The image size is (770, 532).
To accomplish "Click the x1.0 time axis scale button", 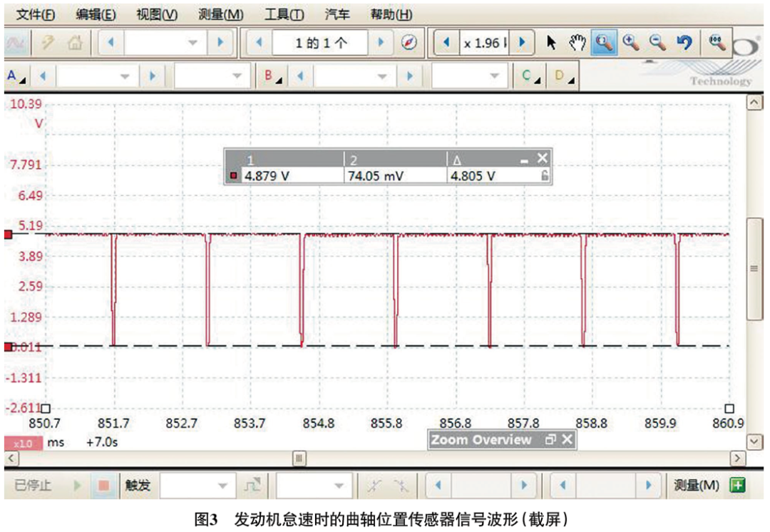I will pyautogui.click(x=23, y=443).
